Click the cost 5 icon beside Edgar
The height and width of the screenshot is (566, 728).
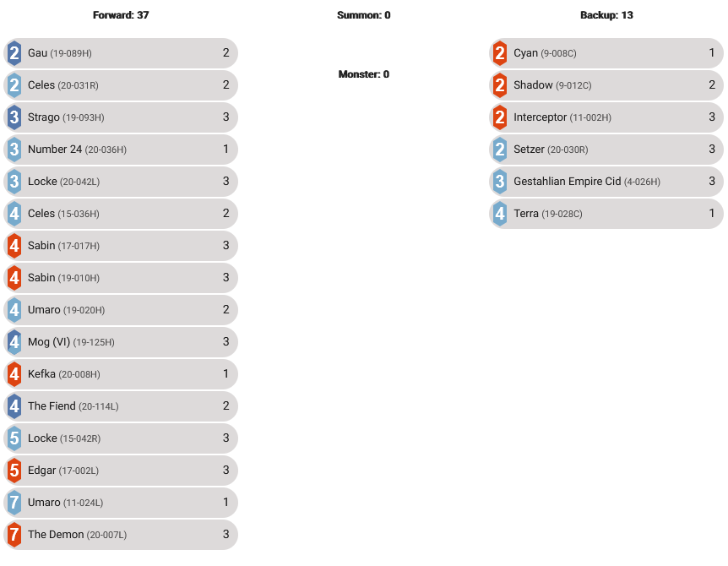[14, 471]
